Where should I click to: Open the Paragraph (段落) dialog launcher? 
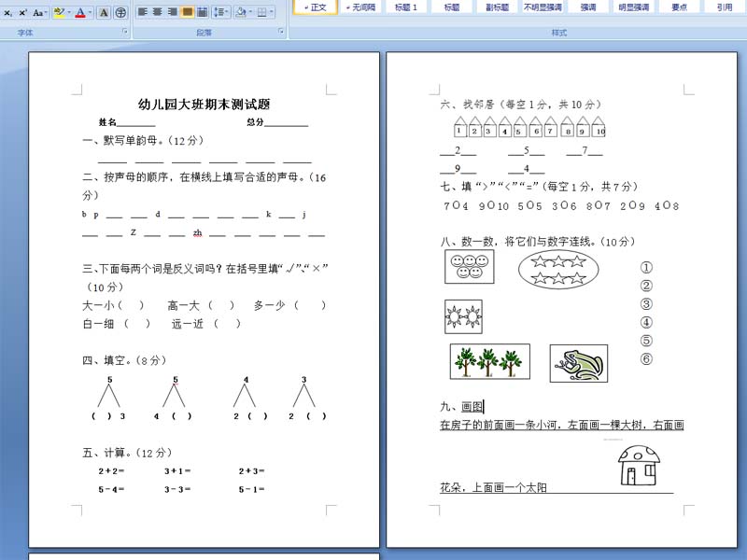point(281,32)
